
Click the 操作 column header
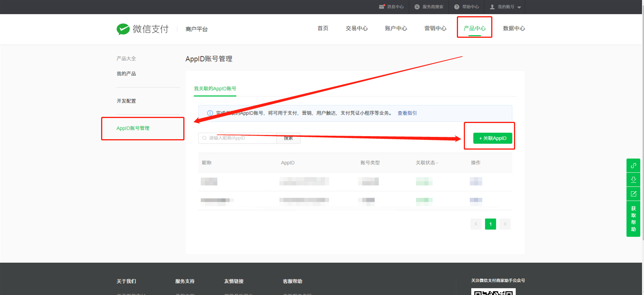tap(476, 163)
